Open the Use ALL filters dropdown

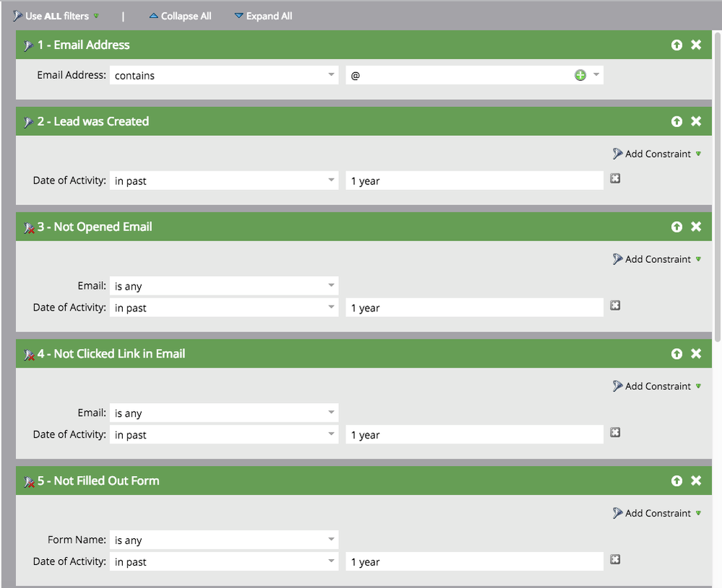[96, 16]
